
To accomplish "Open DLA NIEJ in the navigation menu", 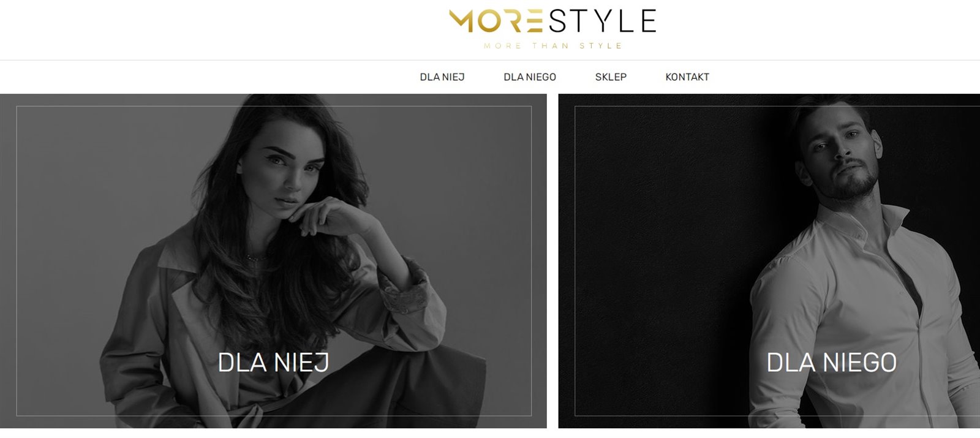I will [x=442, y=77].
